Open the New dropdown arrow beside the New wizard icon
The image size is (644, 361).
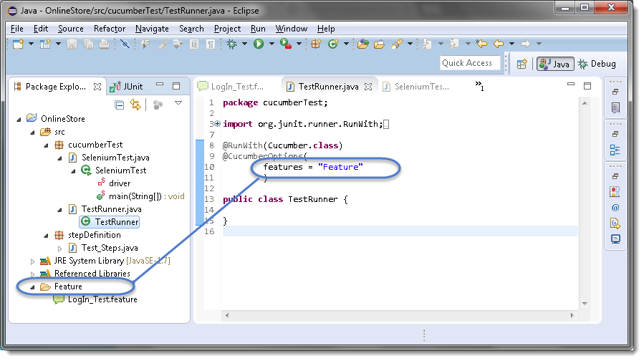click(x=31, y=44)
